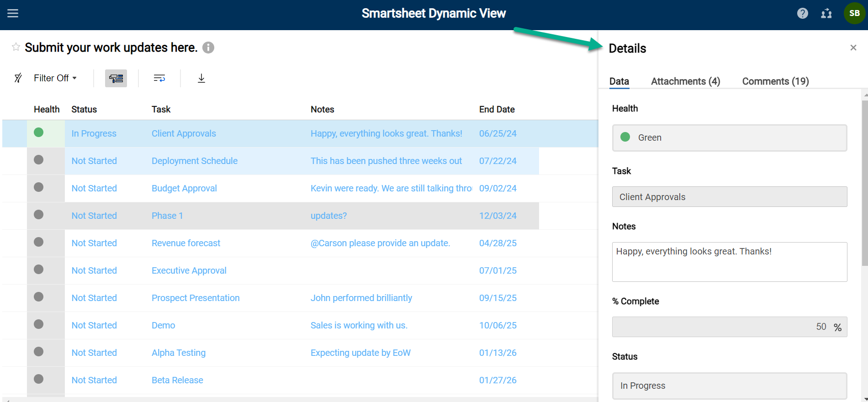
Task: Click the Task field Client Approvals
Action: click(730, 197)
